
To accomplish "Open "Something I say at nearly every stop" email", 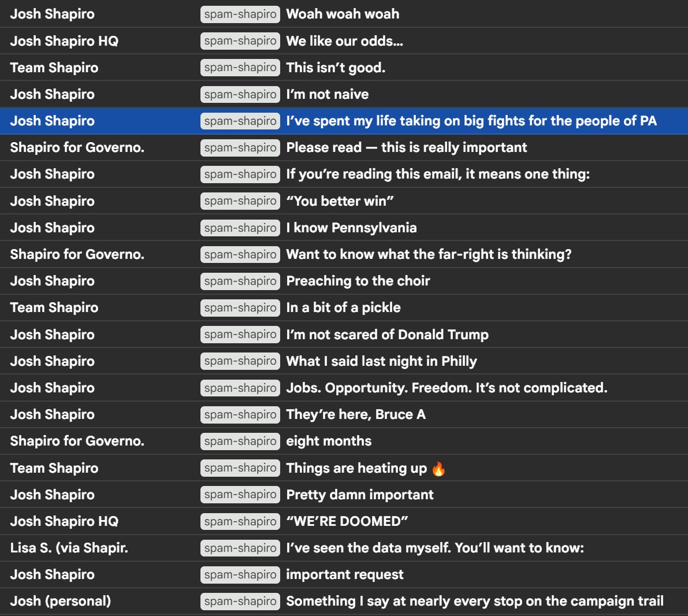I will coord(475,601).
